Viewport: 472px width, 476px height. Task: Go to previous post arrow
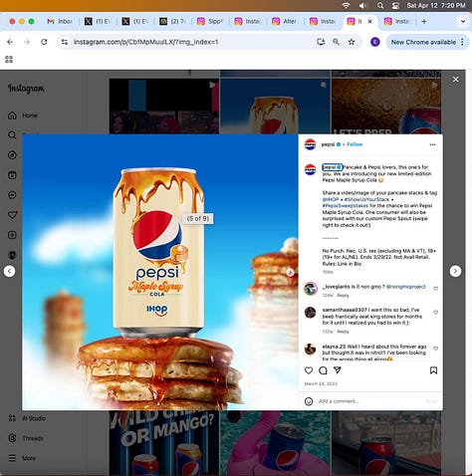pyautogui.click(x=9, y=271)
